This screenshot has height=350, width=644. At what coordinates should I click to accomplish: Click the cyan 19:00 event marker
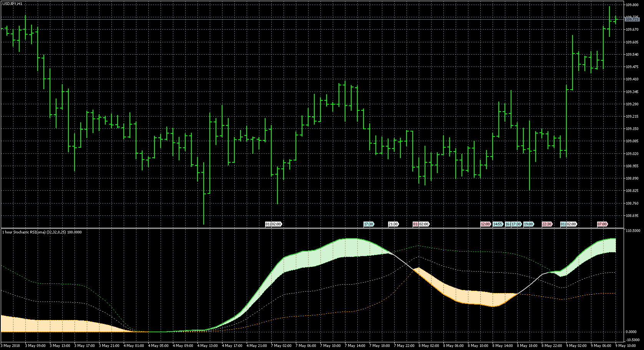tap(528, 224)
